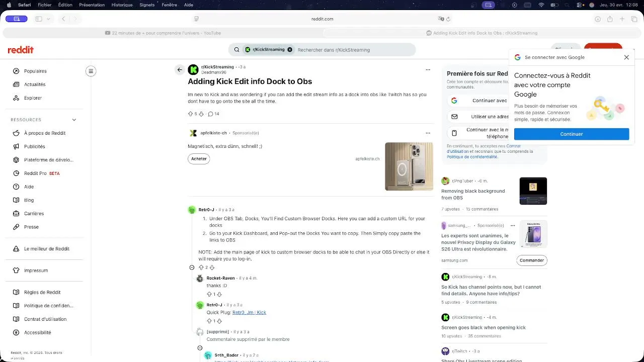
Task: Close the Se connecter avec Google popup
Action: coord(626,57)
